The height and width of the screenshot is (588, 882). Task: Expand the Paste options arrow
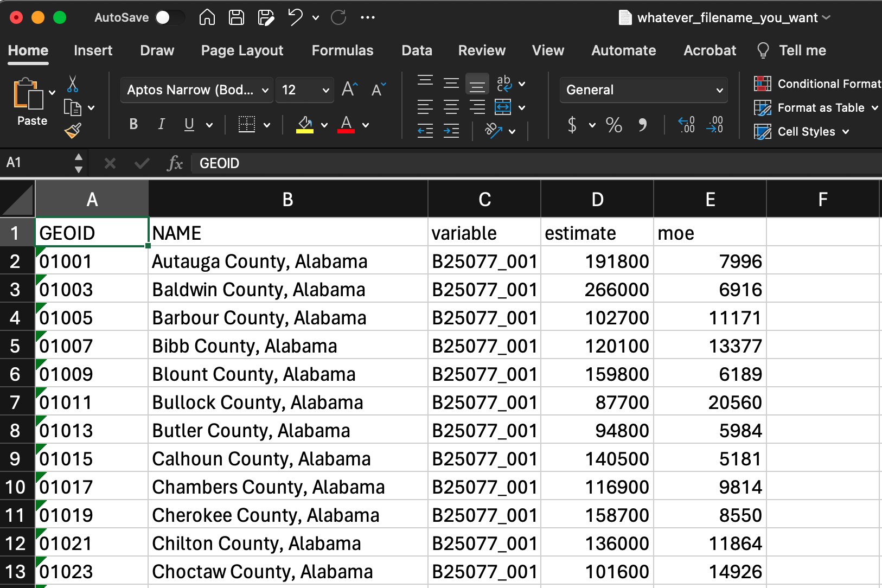pyautogui.click(x=52, y=92)
